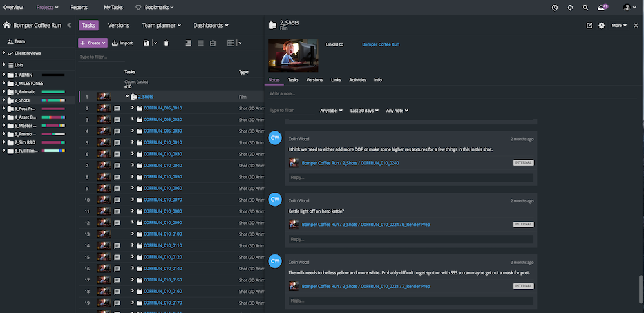Open the COFFRUN_010_0221 / 7_Render Prep link

366,287
